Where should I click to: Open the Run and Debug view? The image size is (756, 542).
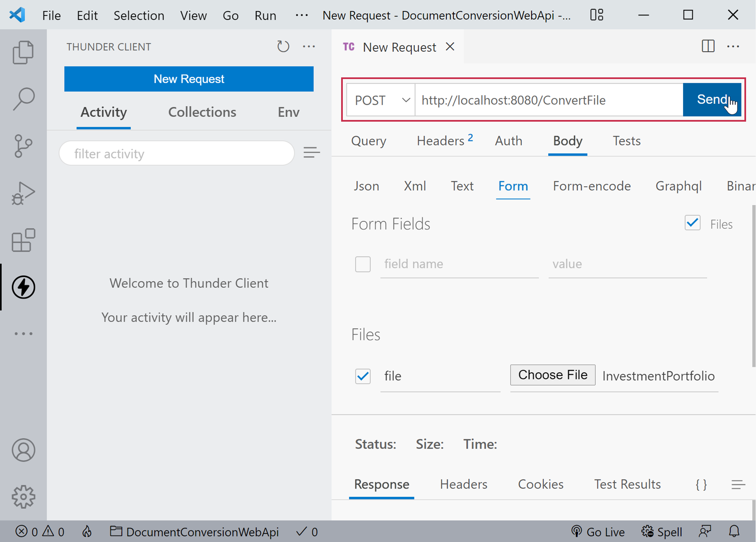tap(23, 193)
